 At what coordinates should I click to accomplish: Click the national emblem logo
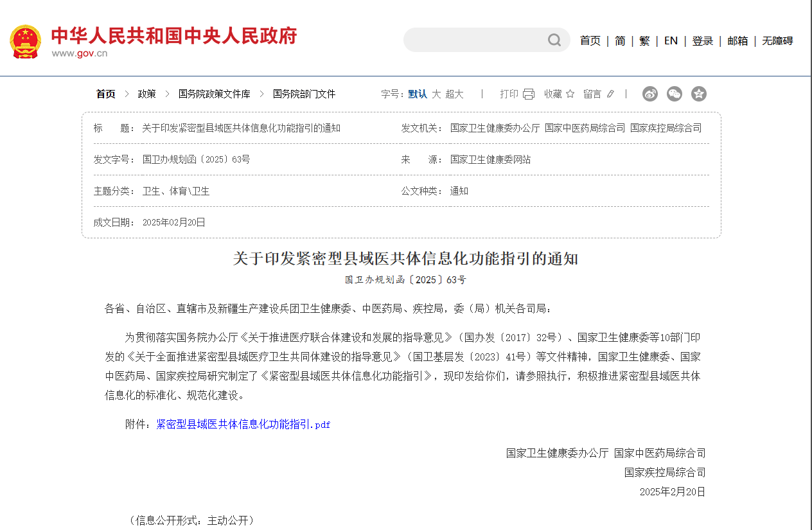(25, 41)
